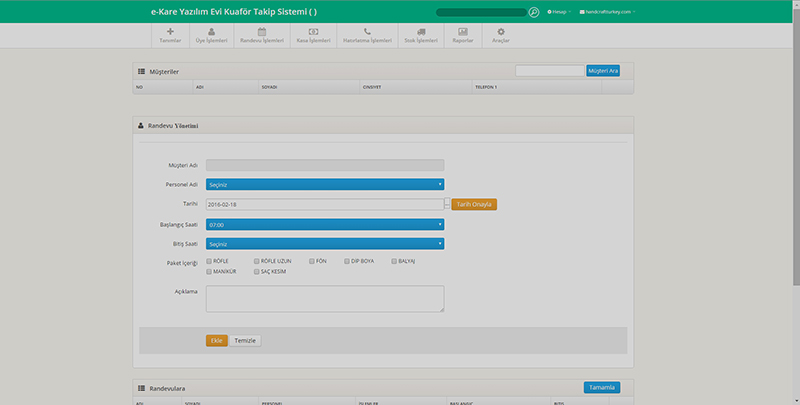Click the Randevulara panel list icon
This screenshot has height=405, width=800.
pyautogui.click(x=141, y=388)
